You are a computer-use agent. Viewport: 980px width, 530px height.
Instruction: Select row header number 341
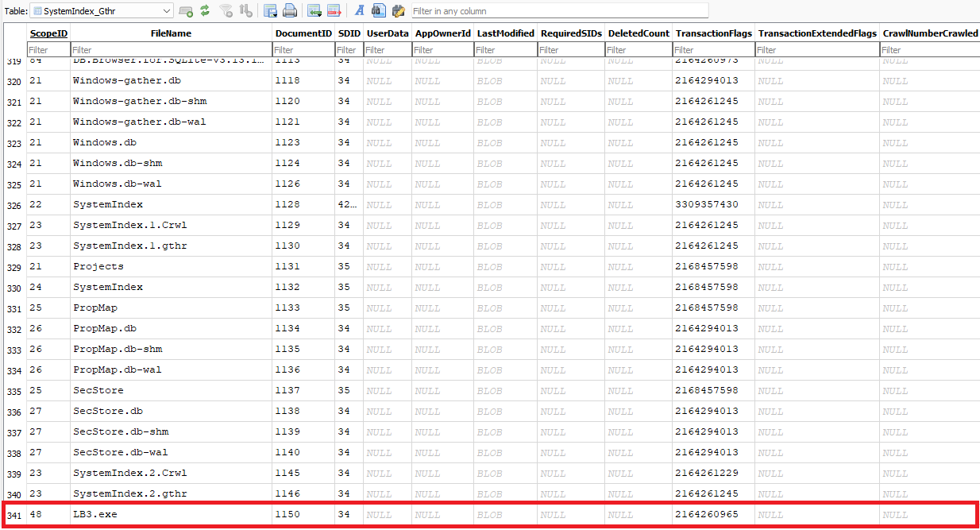point(14,515)
